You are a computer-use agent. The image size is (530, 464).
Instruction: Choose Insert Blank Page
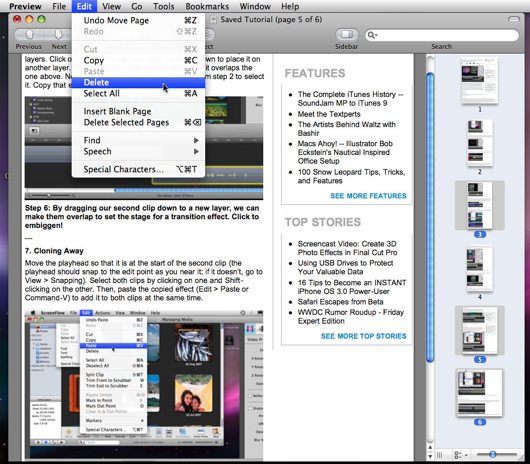[x=138, y=111]
